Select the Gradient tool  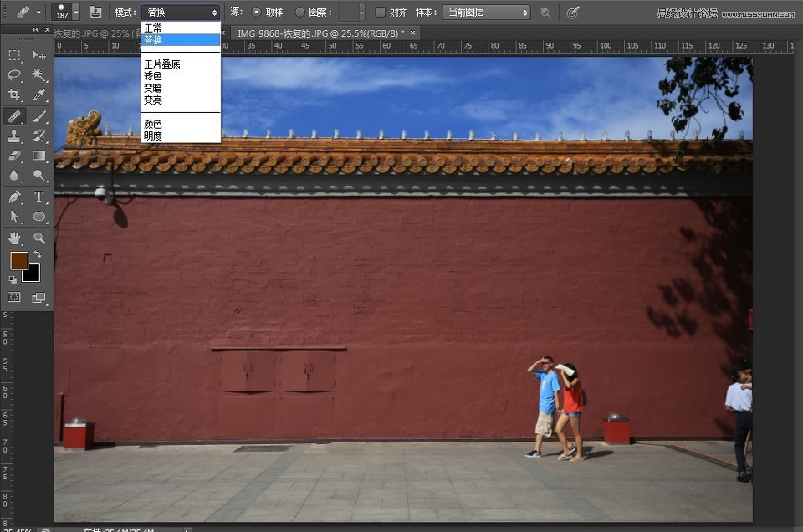(x=39, y=156)
